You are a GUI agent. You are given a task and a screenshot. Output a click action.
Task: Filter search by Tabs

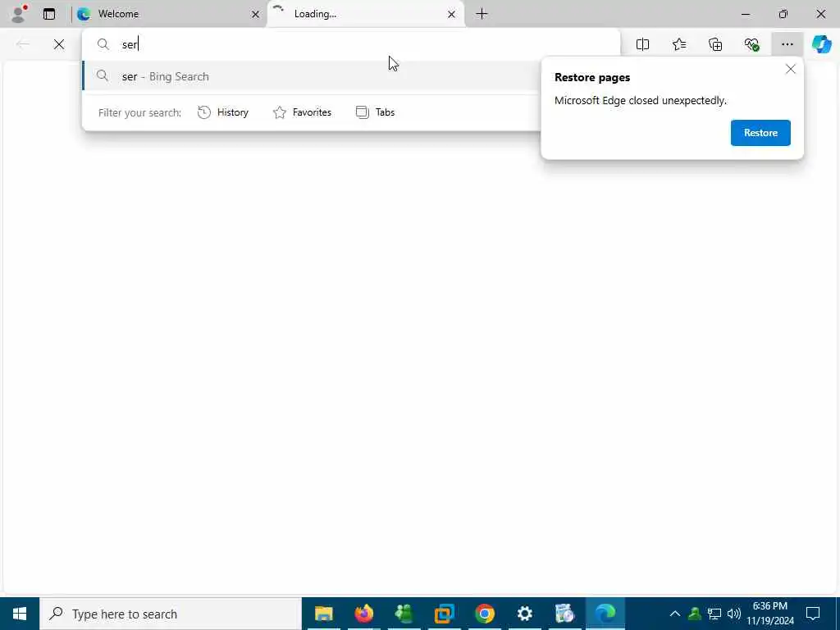[x=376, y=112]
